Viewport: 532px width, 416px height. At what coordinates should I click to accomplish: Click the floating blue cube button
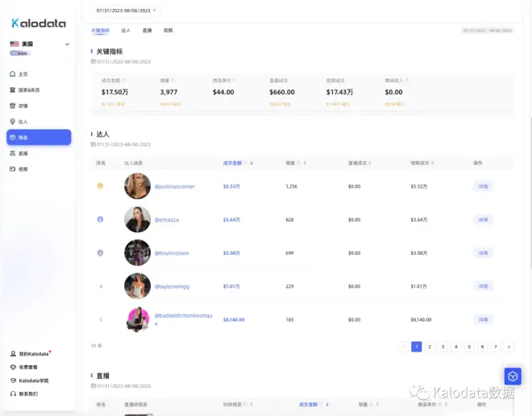513,376
